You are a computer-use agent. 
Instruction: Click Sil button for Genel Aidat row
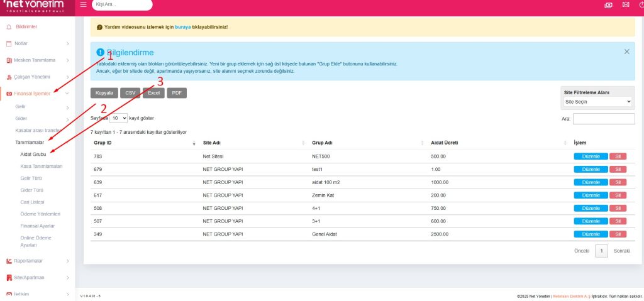(618, 234)
